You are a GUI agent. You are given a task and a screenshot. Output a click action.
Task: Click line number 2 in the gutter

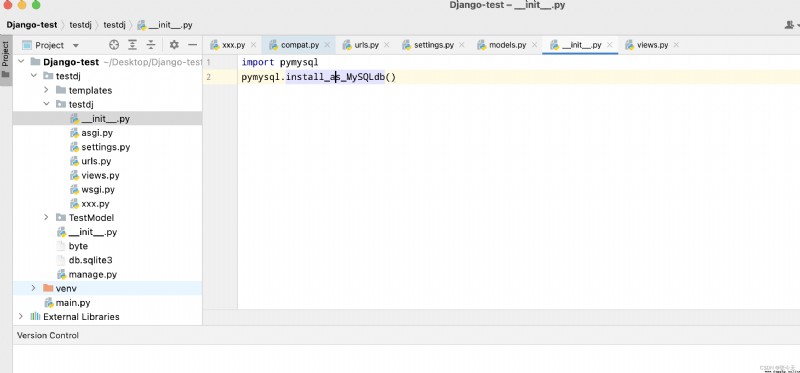coord(208,78)
